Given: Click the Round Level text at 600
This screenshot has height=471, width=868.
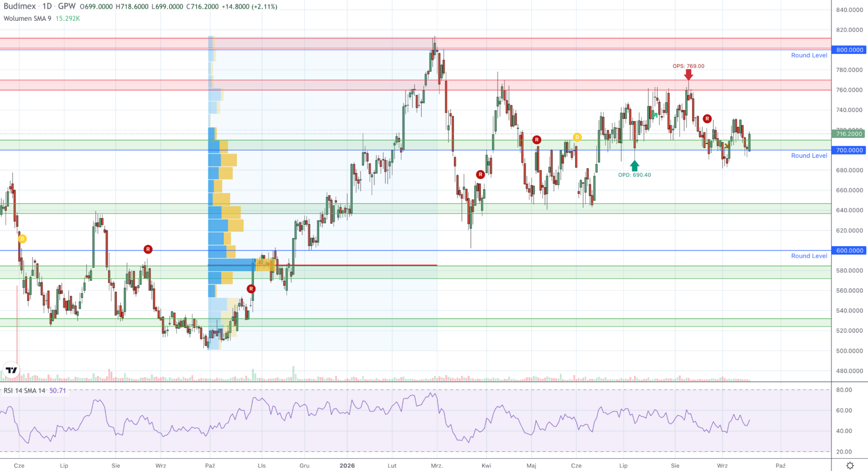Looking at the screenshot, I should coord(809,256).
